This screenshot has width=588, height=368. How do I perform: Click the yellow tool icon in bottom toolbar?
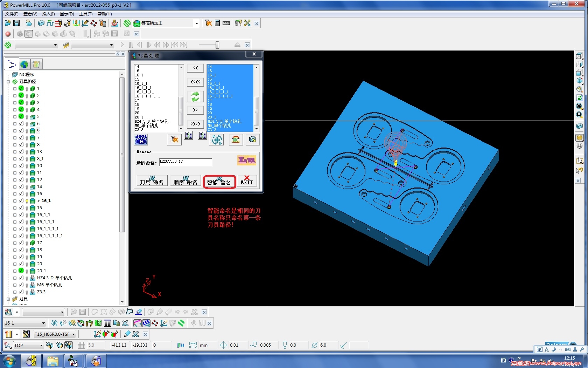point(8,334)
